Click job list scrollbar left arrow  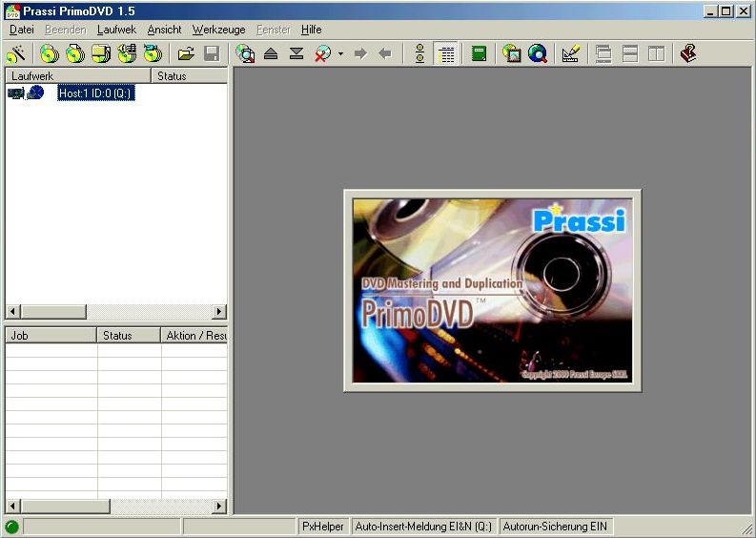13,507
